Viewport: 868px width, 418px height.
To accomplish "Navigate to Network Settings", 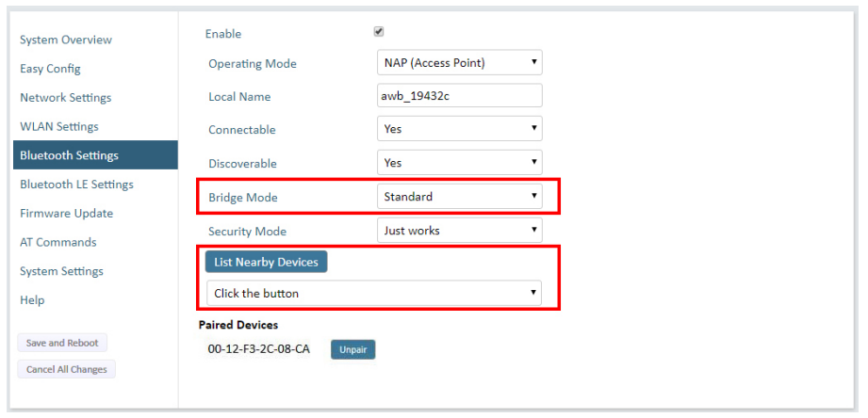I will [66, 97].
